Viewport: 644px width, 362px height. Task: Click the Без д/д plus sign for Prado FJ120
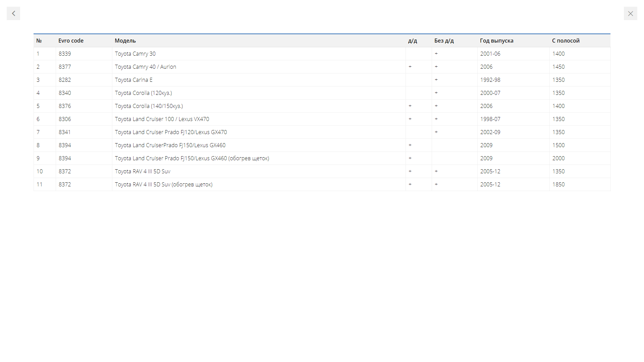(436, 132)
